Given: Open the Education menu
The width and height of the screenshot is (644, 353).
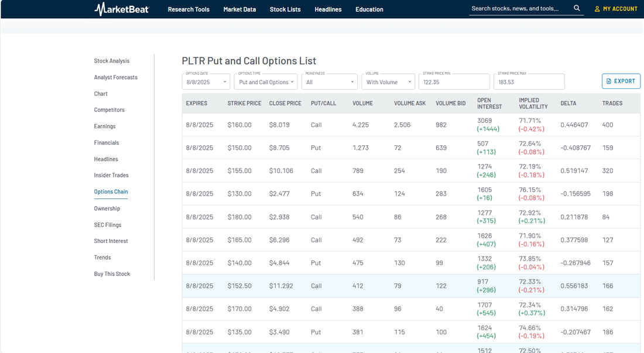Looking at the screenshot, I should (x=369, y=9).
